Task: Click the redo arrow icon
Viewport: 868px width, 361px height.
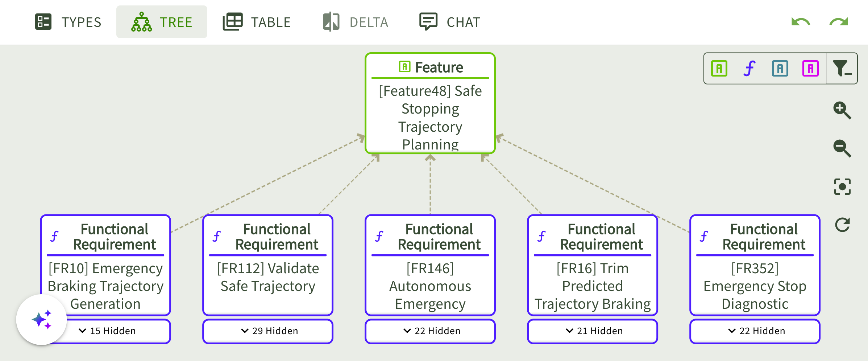Action: [839, 22]
